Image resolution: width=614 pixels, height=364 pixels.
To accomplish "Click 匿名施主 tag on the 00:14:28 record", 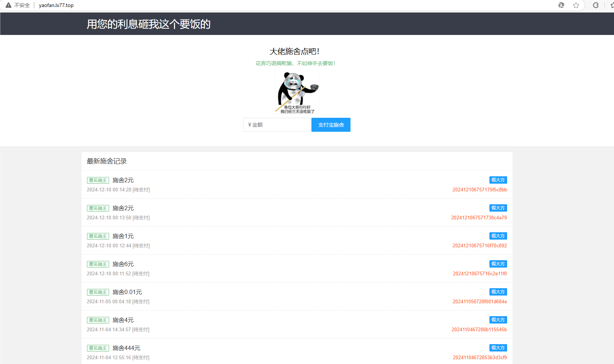I will pyautogui.click(x=98, y=180).
